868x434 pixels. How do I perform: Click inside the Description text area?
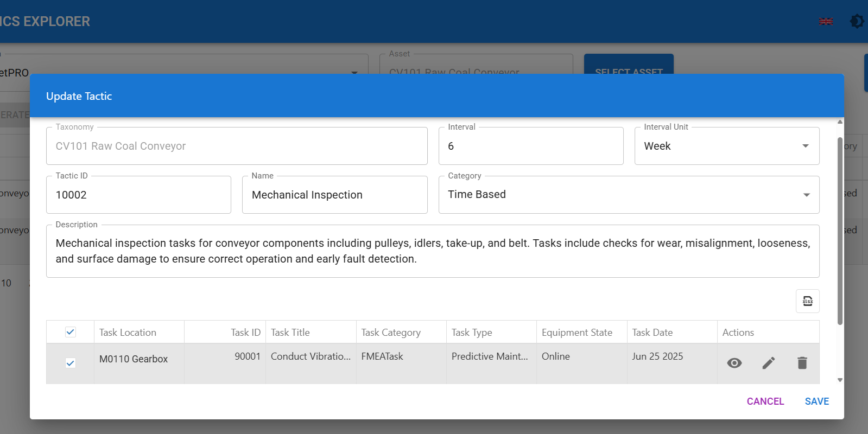(x=433, y=251)
